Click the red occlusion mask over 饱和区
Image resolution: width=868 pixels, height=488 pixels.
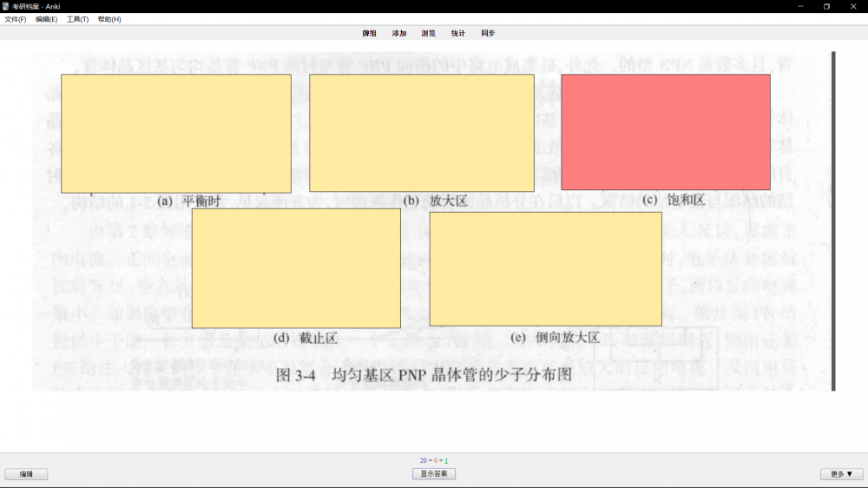coord(666,132)
